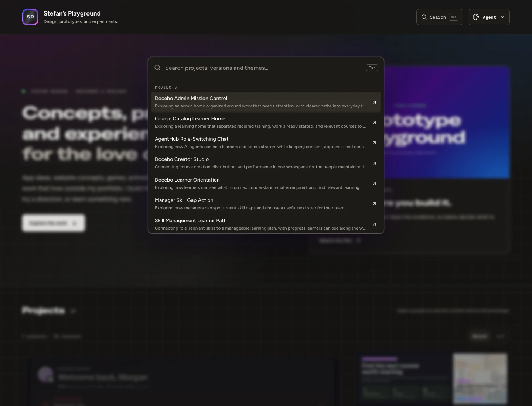The height and width of the screenshot is (406, 532).
Task: Open arrow icon for Docebo Admin Mission Control
Action: click(x=374, y=102)
